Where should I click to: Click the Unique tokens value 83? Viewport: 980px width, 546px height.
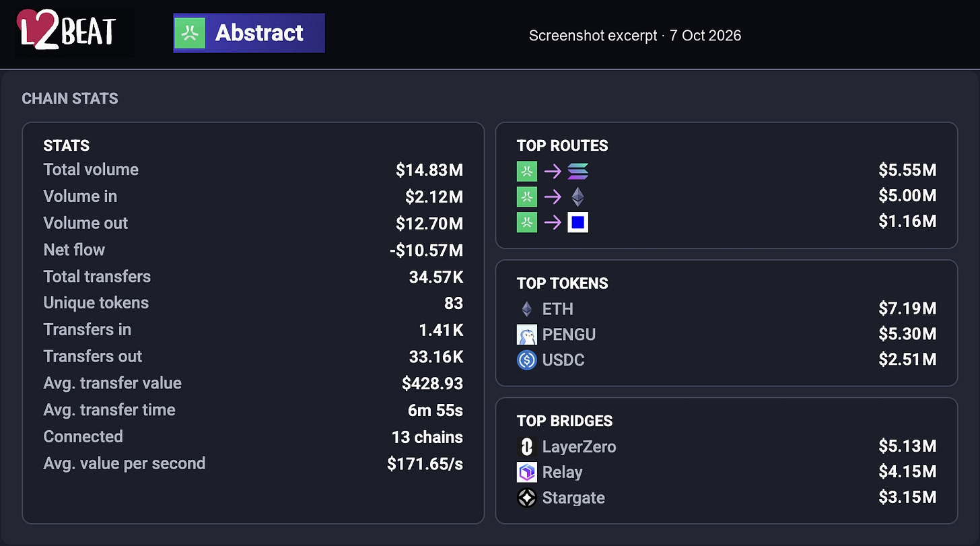click(x=454, y=304)
